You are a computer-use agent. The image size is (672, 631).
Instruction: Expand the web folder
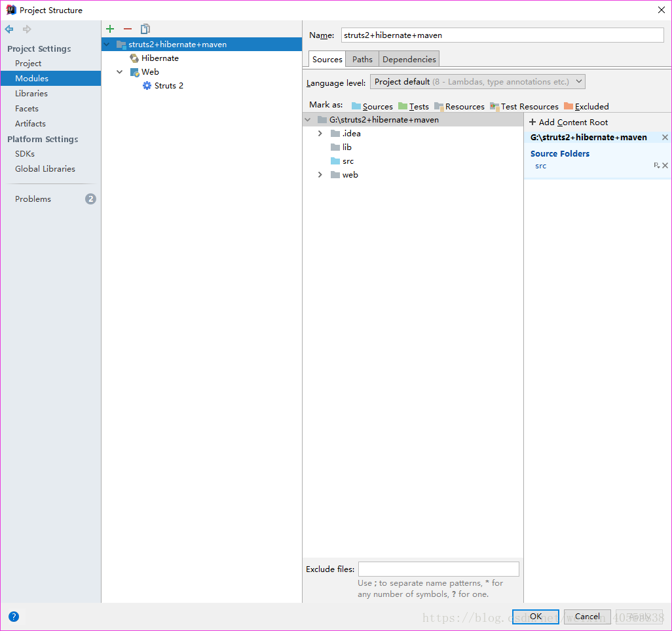click(320, 174)
